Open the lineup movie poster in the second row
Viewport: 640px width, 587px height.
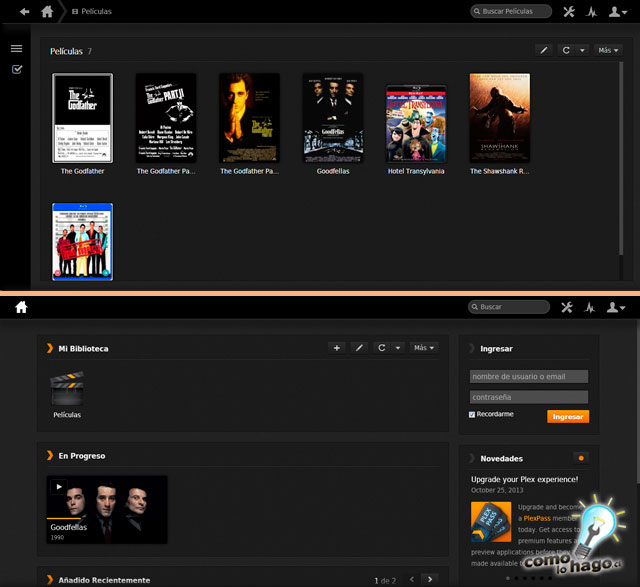pos(82,242)
